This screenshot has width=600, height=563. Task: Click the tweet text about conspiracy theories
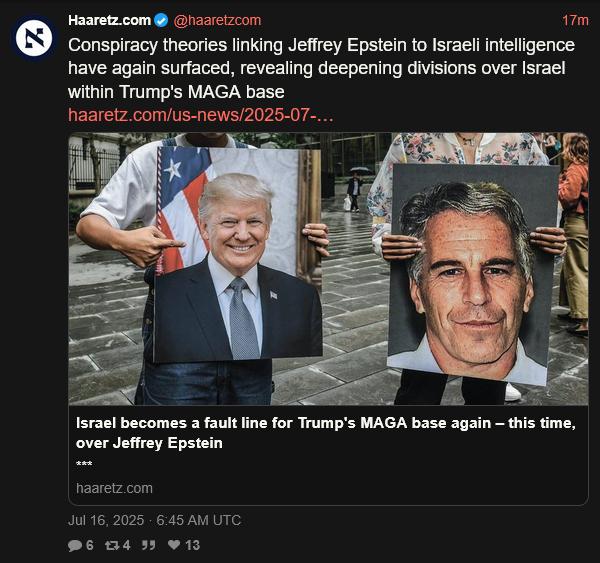pyautogui.click(x=321, y=68)
